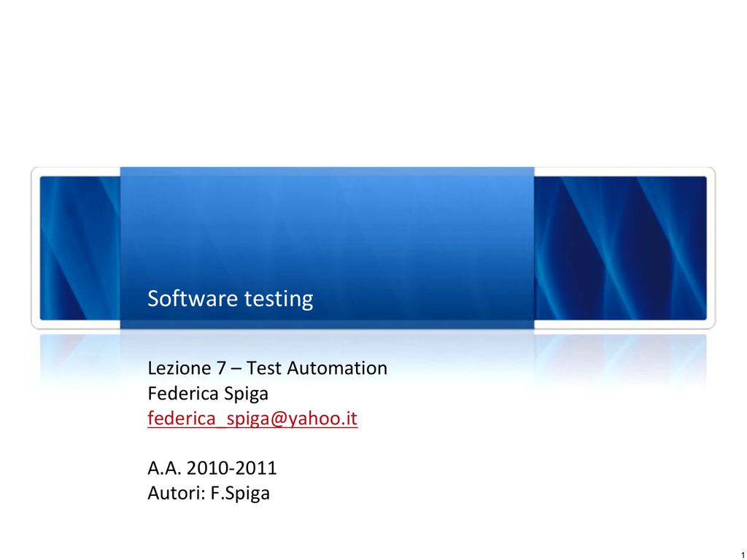Click the 'Federica Spiga' author name

click(208, 394)
